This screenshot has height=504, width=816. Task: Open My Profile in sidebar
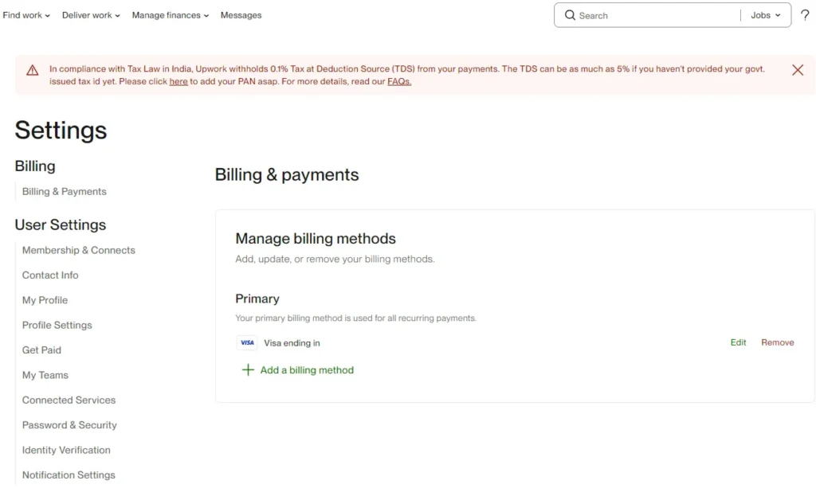[x=45, y=300]
